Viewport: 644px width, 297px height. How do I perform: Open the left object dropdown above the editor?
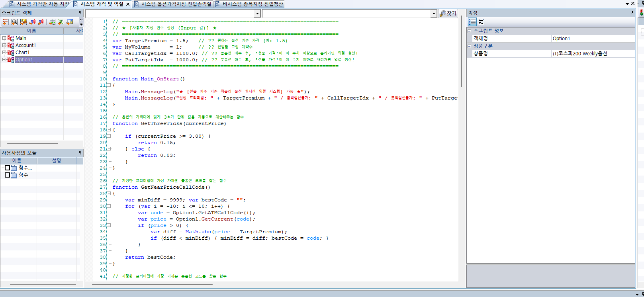(257, 14)
